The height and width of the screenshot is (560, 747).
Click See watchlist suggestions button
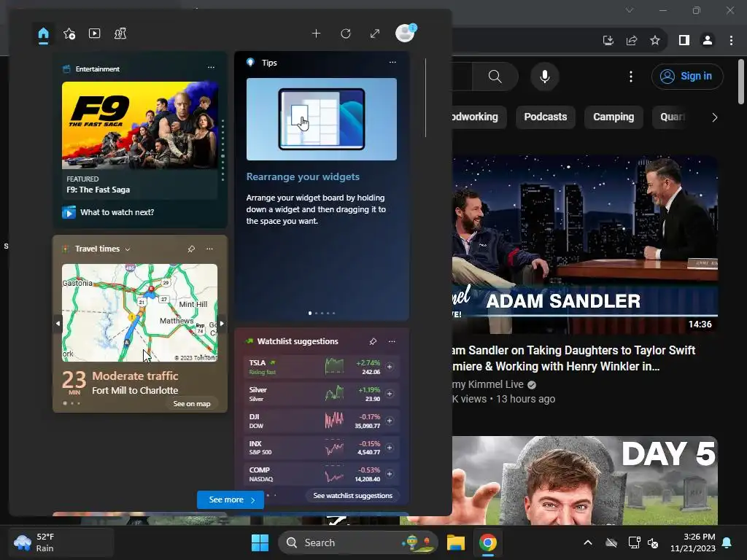click(x=352, y=496)
